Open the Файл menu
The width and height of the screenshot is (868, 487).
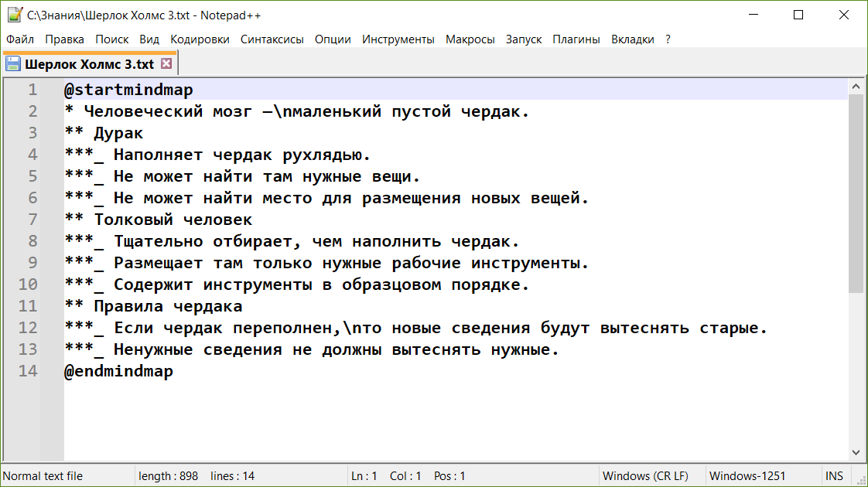coord(20,39)
